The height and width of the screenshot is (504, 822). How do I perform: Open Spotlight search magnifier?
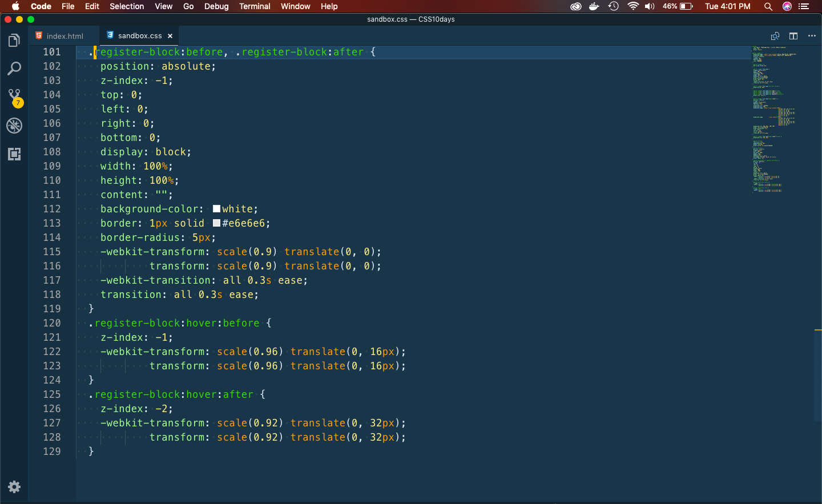768,6
